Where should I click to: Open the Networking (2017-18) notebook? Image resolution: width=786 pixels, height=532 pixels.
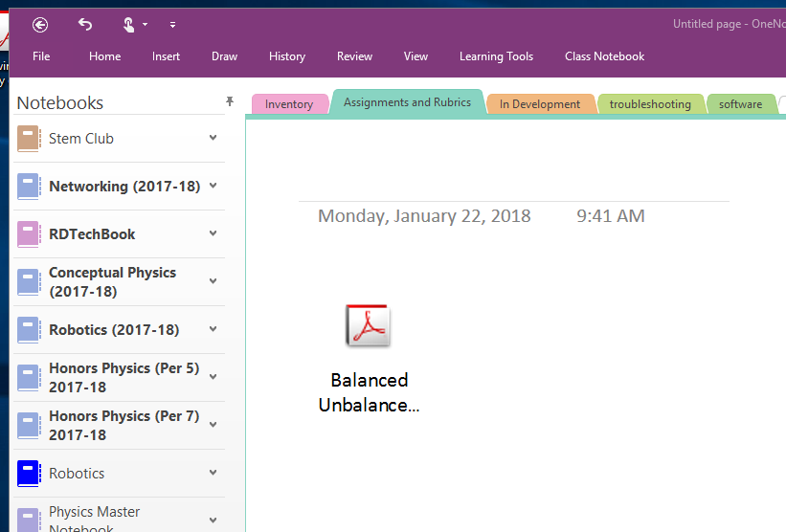click(x=120, y=187)
